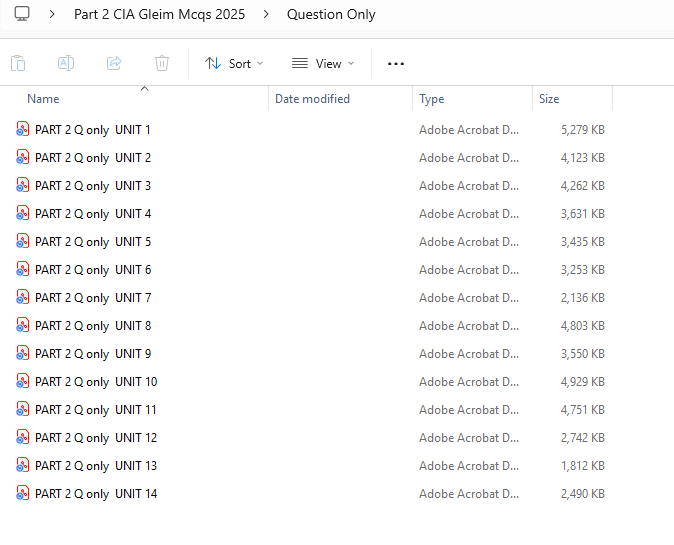The image size is (674, 545).
Task: Expand chevron after Part 2 CIA Gleim folder
Action: 266,14
